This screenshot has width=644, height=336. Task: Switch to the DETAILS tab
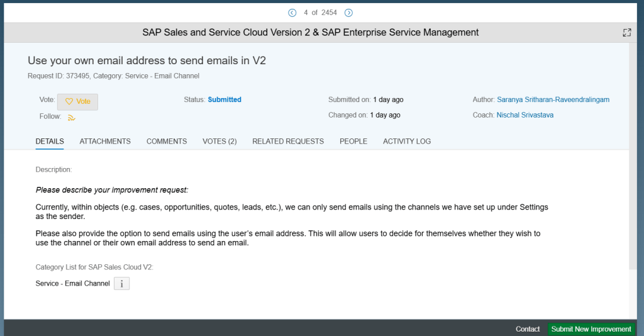50,142
